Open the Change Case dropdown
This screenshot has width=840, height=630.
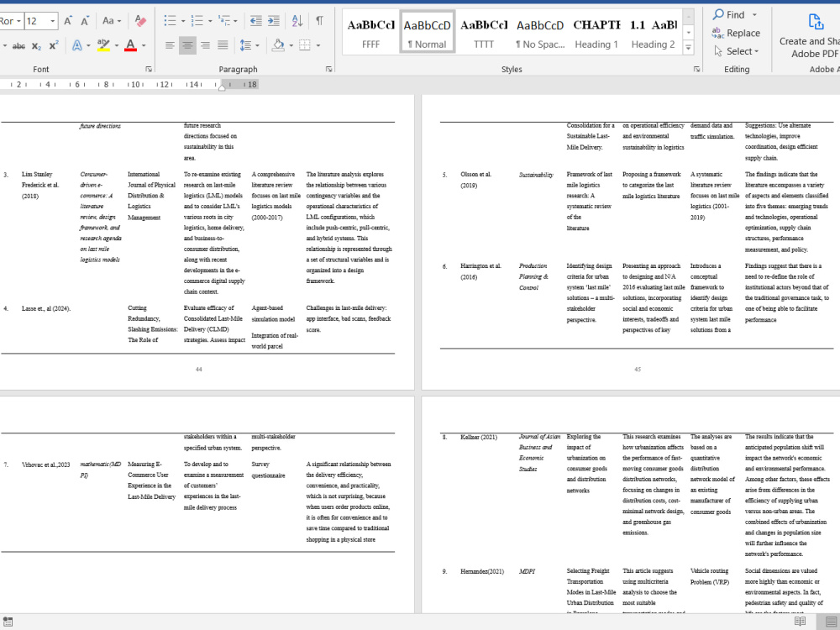tap(112, 21)
